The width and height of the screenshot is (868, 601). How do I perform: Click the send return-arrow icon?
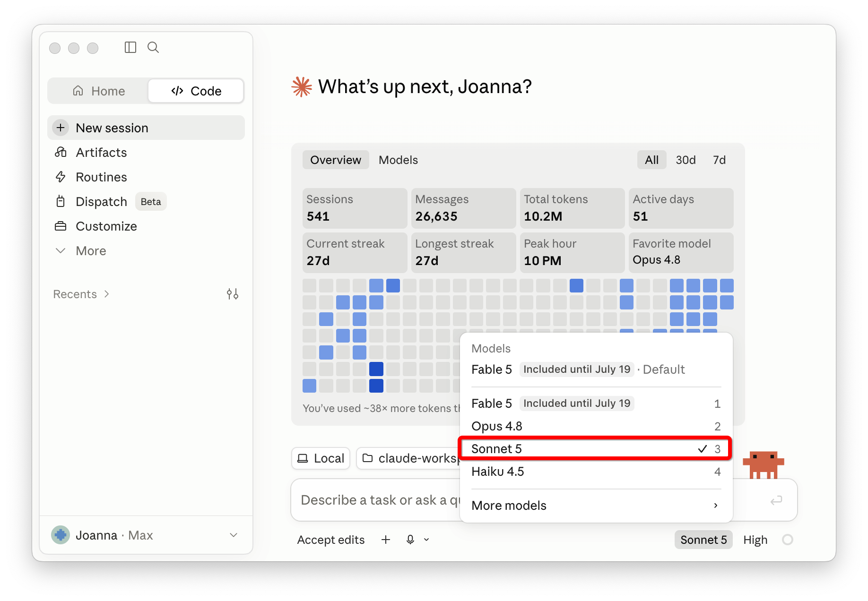776,500
